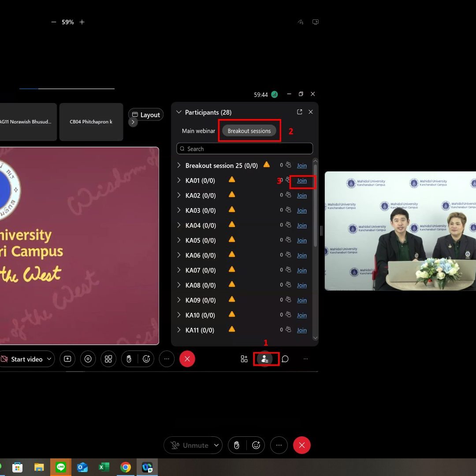Click the participants Search field
This screenshot has height=476, width=476.
point(245,149)
